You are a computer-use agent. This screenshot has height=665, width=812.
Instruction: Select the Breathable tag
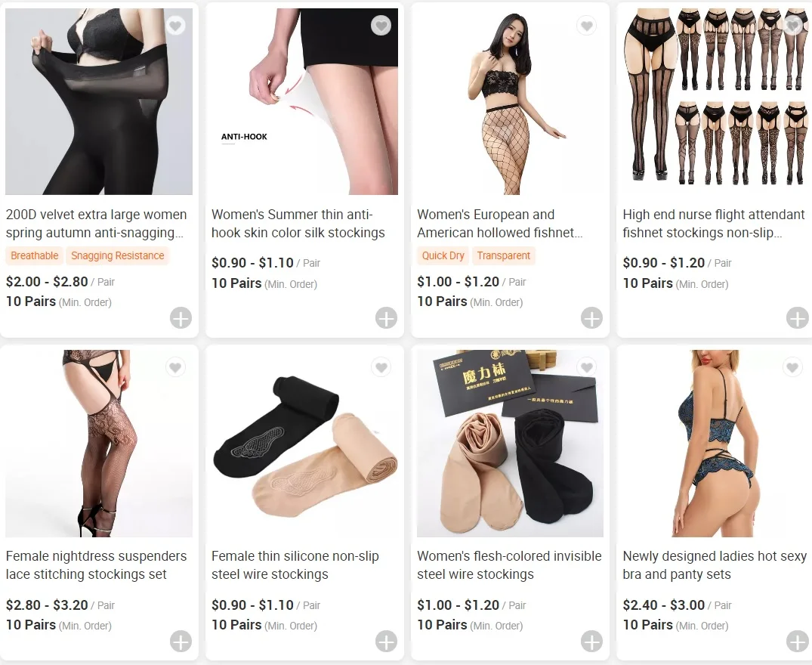35,256
